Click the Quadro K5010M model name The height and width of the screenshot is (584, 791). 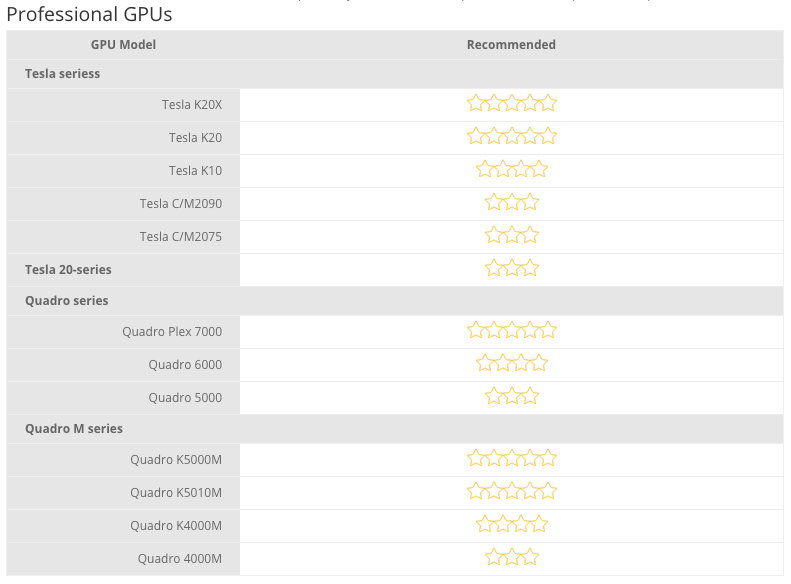click(x=176, y=493)
